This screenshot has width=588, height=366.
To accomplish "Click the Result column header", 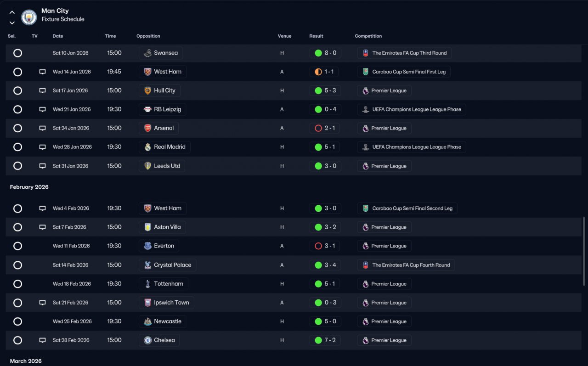I will point(316,36).
